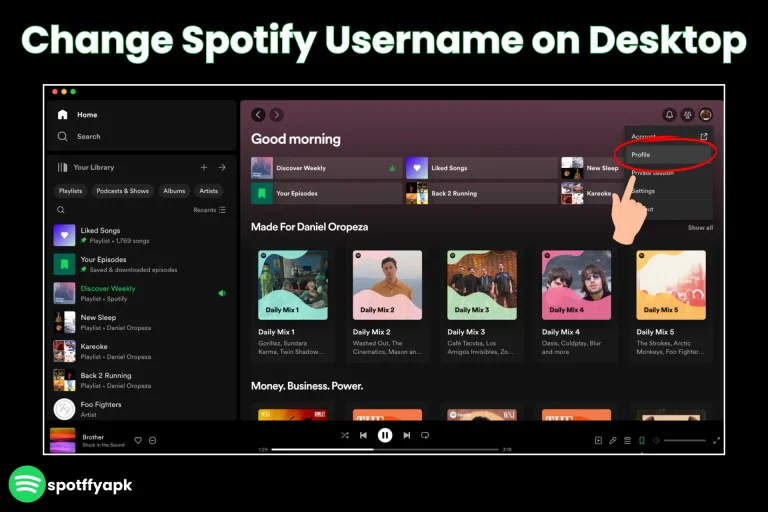Enter full screen mode icon
768x512 pixels.
(717, 440)
